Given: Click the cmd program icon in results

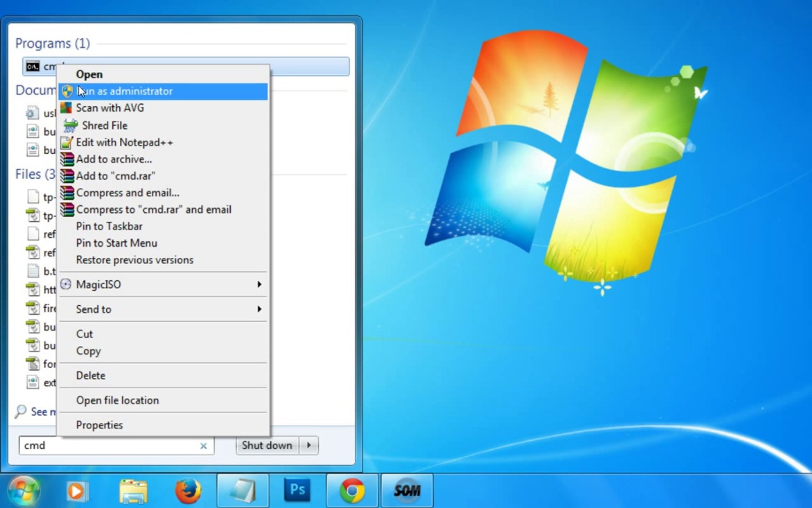Looking at the screenshot, I should coord(33,67).
